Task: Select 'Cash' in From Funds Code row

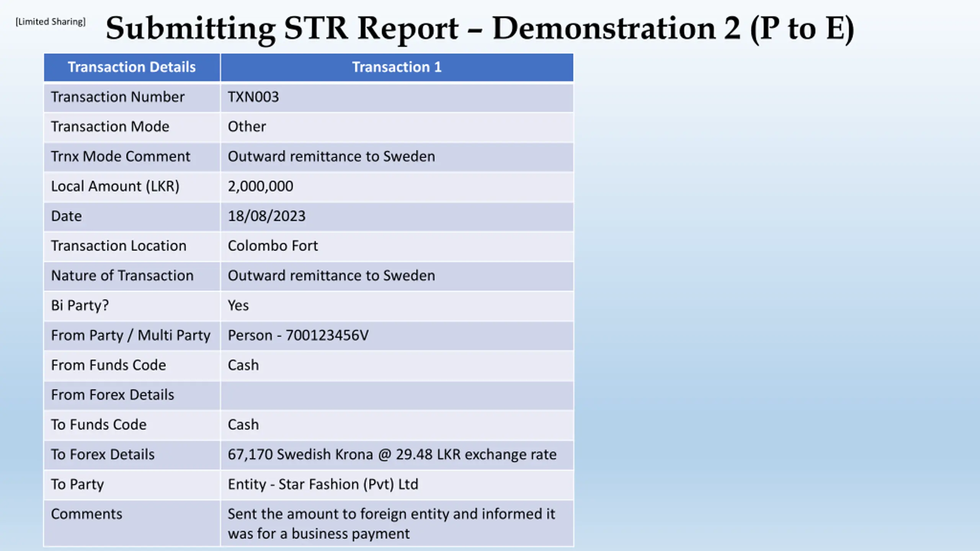Action: (x=243, y=365)
